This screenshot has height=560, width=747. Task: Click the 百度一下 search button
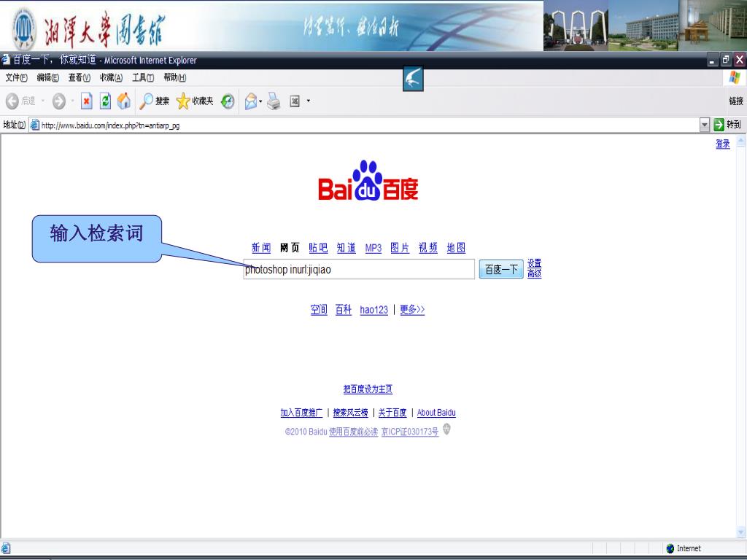tap(501, 270)
